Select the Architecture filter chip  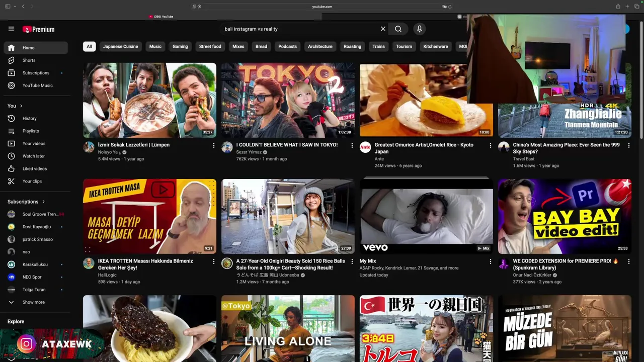[x=320, y=46]
